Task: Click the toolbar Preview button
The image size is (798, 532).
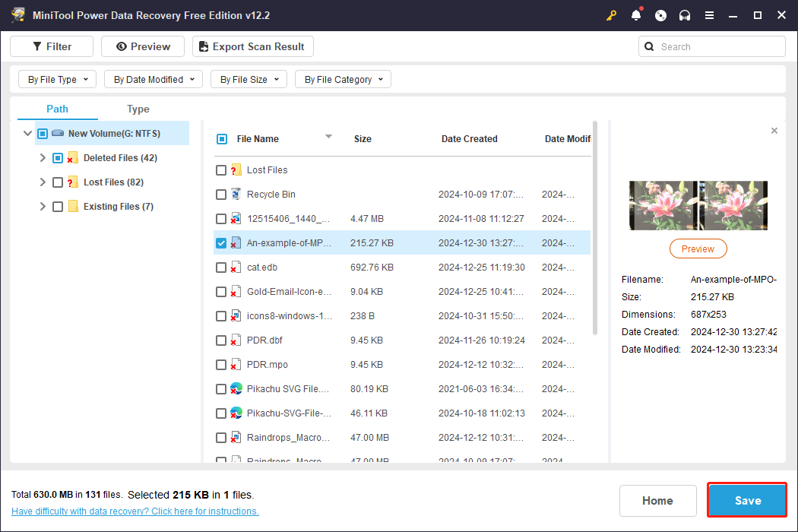Action: [x=143, y=46]
